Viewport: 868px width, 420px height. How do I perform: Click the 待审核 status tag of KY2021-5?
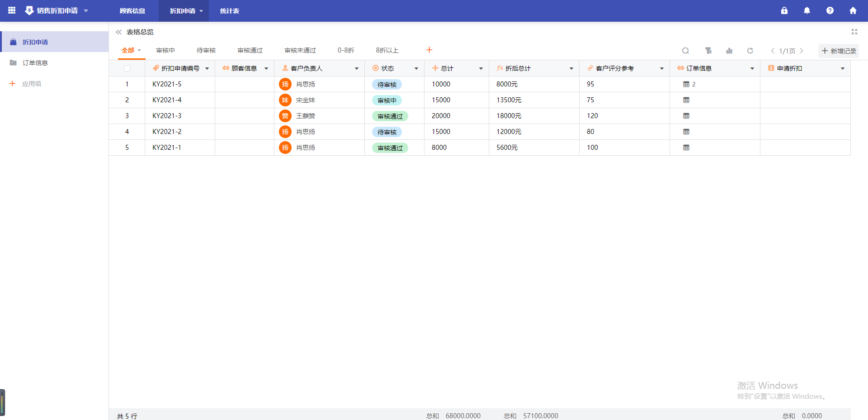(387, 85)
